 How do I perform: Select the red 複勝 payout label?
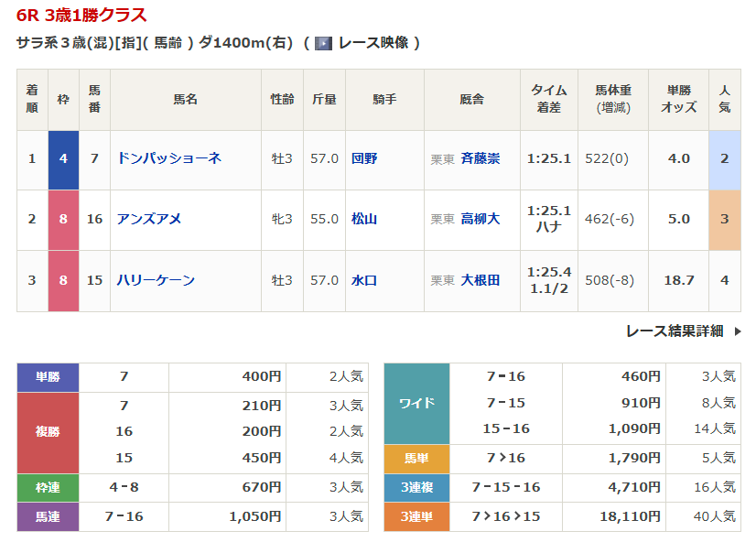tap(48, 431)
